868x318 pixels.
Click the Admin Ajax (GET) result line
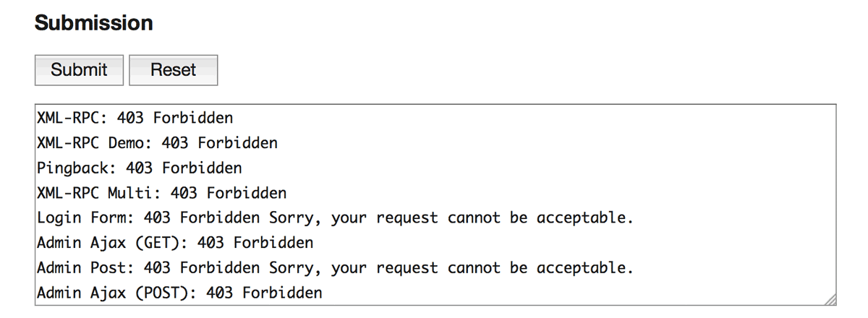pyautogui.click(x=174, y=243)
